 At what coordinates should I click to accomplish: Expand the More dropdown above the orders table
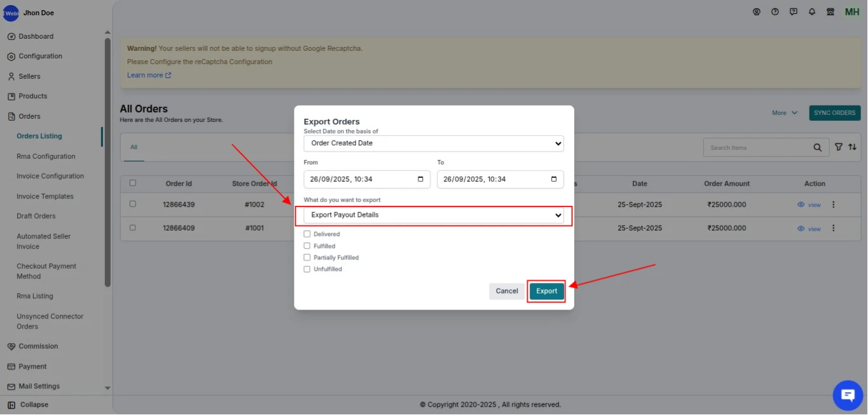coord(784,112)
